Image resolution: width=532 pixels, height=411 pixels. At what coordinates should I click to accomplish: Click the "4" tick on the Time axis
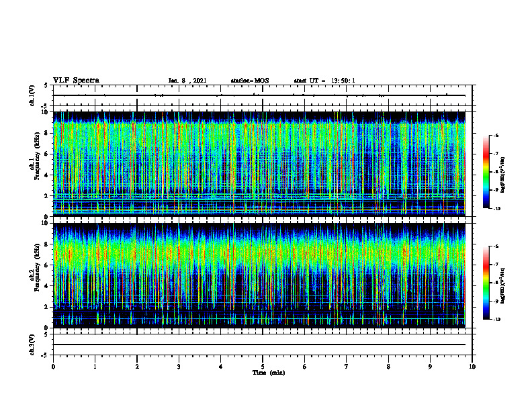click(x=221, y=367)
